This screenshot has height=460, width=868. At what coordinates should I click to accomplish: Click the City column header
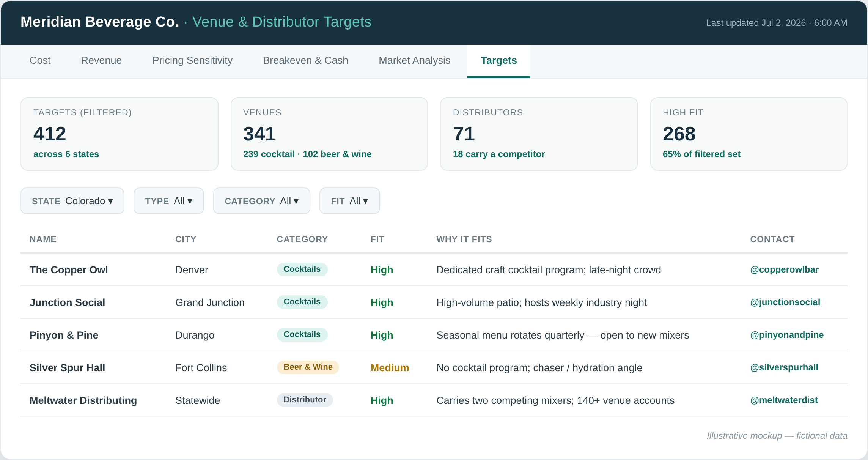(186, 239)
